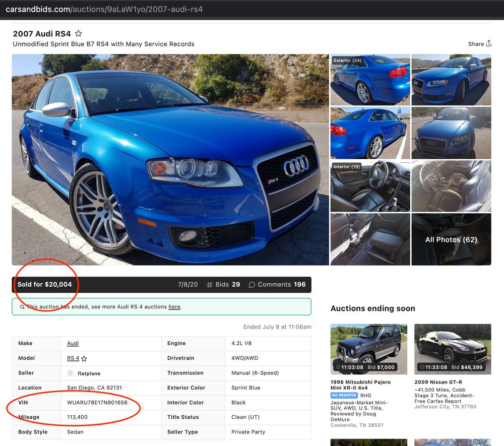This screenshot has width=504, height=446.
Task: Open All Photos (62) gallery
Action: coord(451,239)
